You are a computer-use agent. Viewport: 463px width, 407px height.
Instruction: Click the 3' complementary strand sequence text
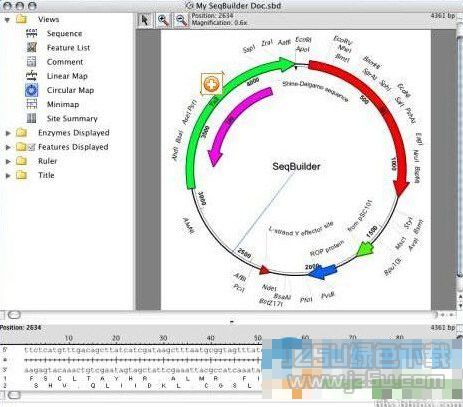point(143,370)
